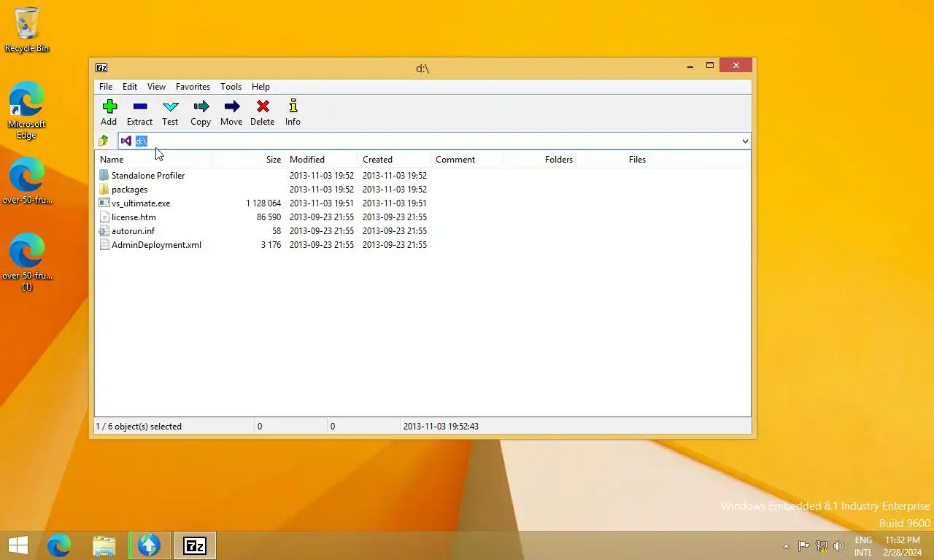Image resolution: width=934 pixels, height=560 pixels.
Task: Click the Standalone Profiler name text
Action: tap(148, 176)
